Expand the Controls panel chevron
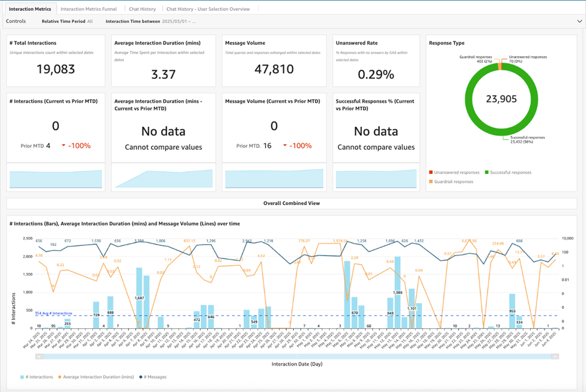The image size is (586, 392). [579, 21]
